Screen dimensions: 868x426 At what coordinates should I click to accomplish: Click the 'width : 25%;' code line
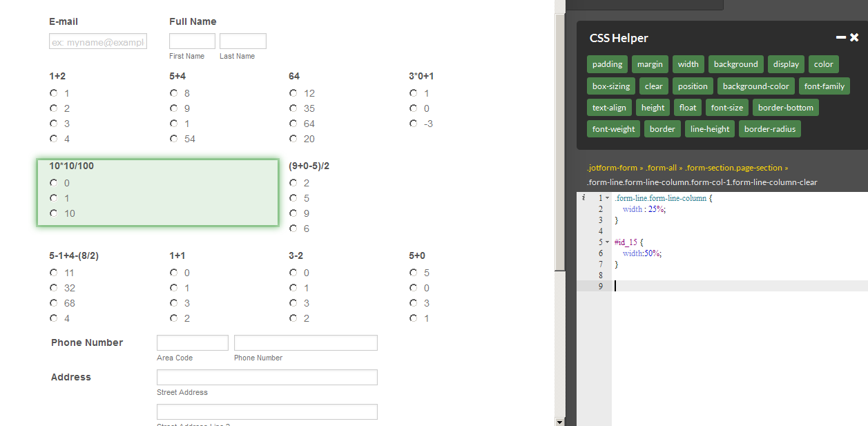pyautogui.click(x=644, y=209)
